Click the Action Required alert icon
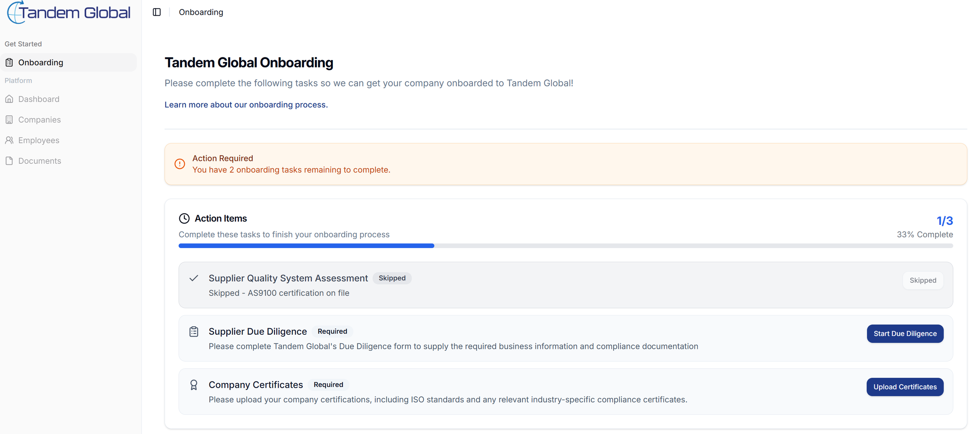The image size is (980, 434). coord(180,164)
